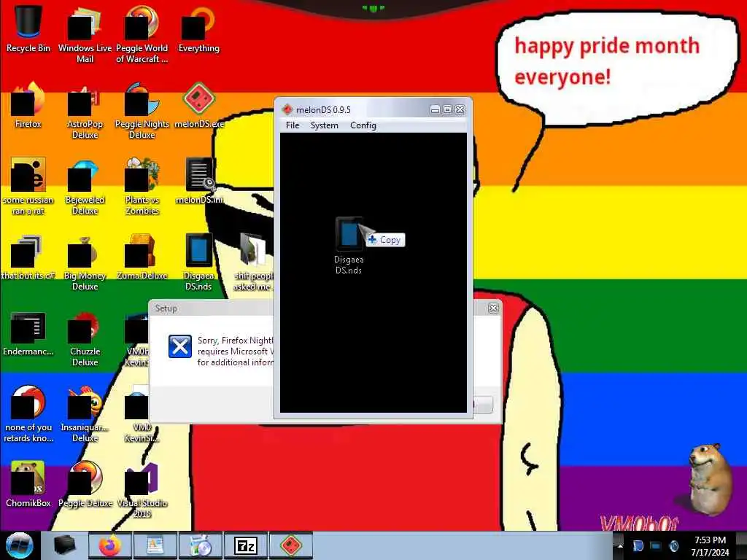The image size is (747, 560).
Task: Select the melonDS.ini file icon
Action: 198,181
